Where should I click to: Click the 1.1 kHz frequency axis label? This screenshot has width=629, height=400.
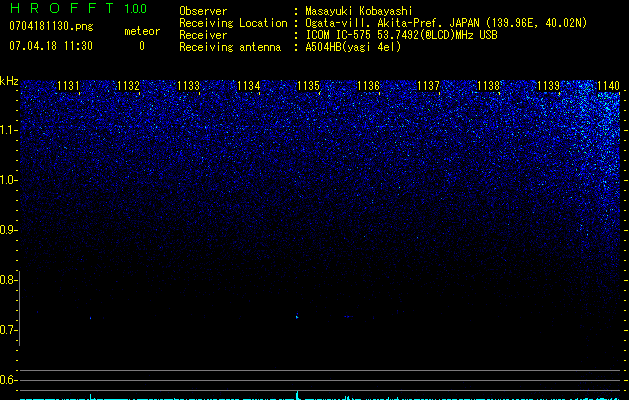(8, 130)
